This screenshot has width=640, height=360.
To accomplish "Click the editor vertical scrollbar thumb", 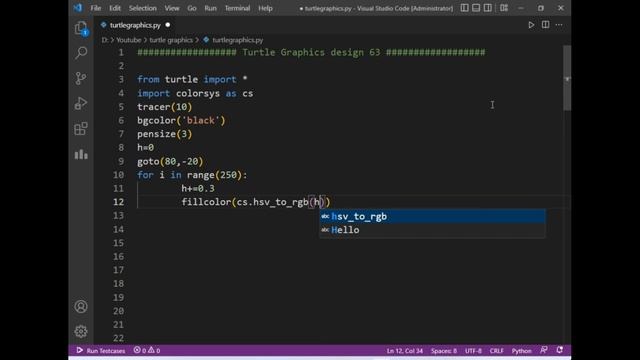I will click(x=567, y=78).
